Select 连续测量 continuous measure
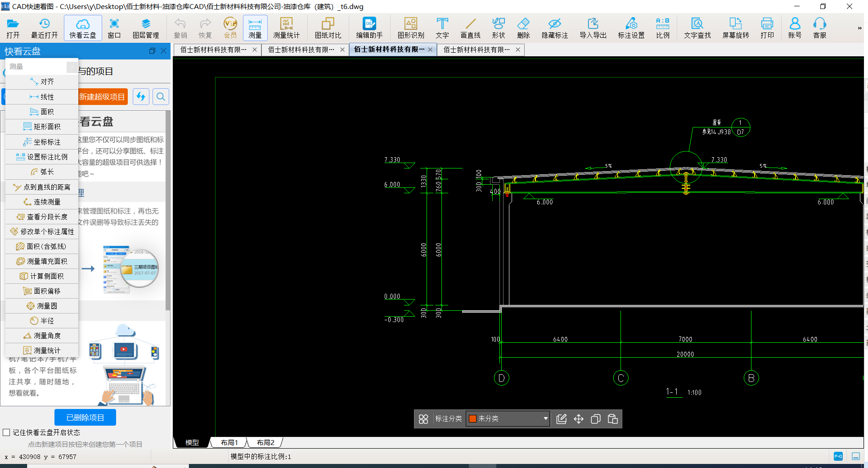868x468 pixels. pyautogui.click(x=42, y=202)
